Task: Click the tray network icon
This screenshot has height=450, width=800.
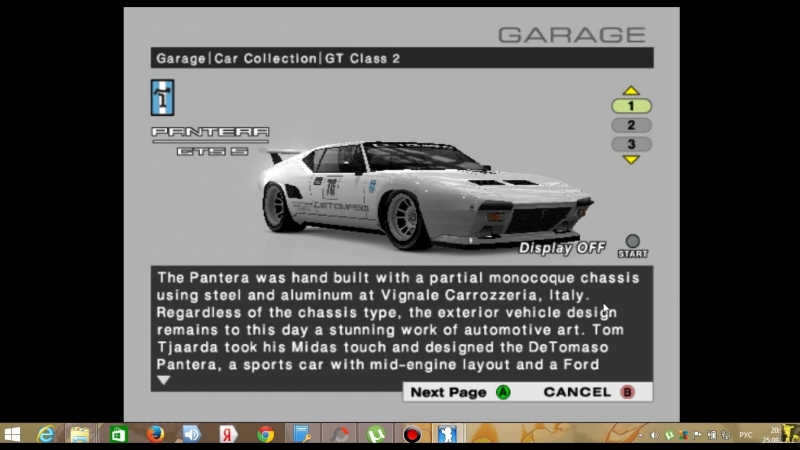Action: 726,435
